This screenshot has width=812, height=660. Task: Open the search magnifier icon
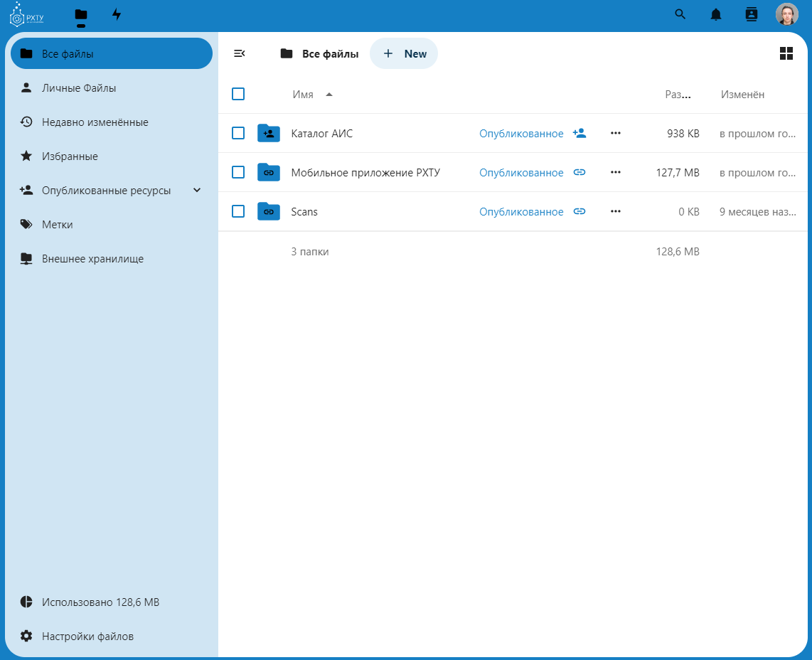tap(680, 14)
